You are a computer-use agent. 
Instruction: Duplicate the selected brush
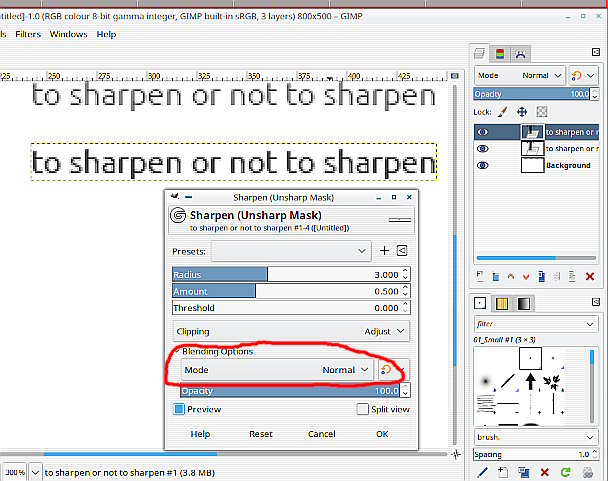click(524, 472)
